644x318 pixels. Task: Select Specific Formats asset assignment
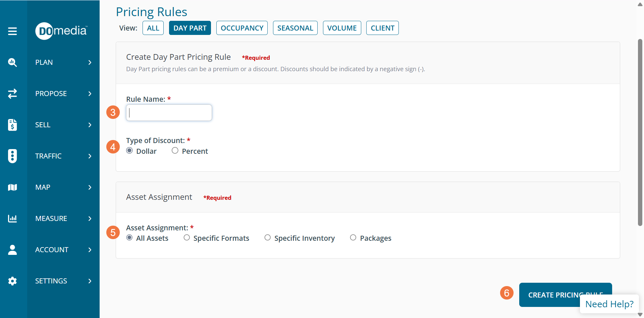pyautogui.click(x=187, y=238)
